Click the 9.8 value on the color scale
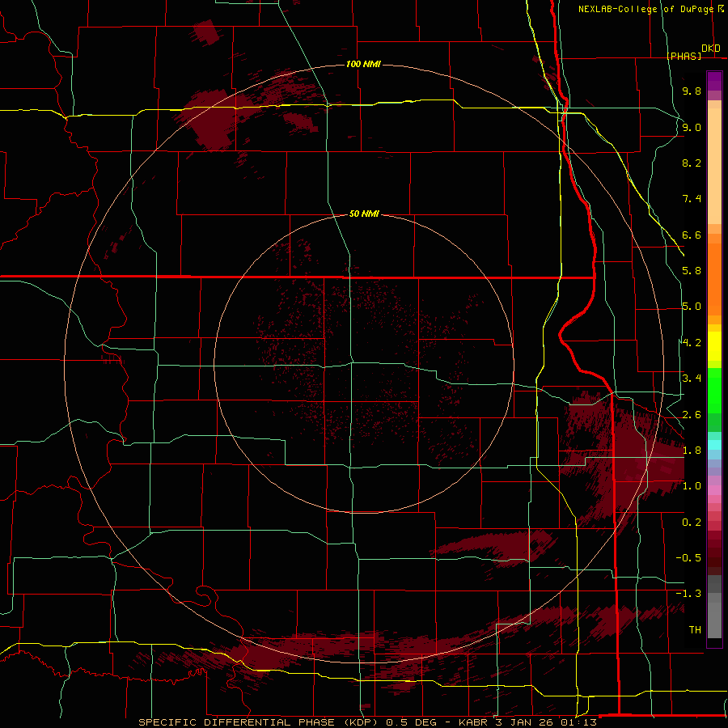The height and width of the screenshot is (728, 728). click(692, 91)
